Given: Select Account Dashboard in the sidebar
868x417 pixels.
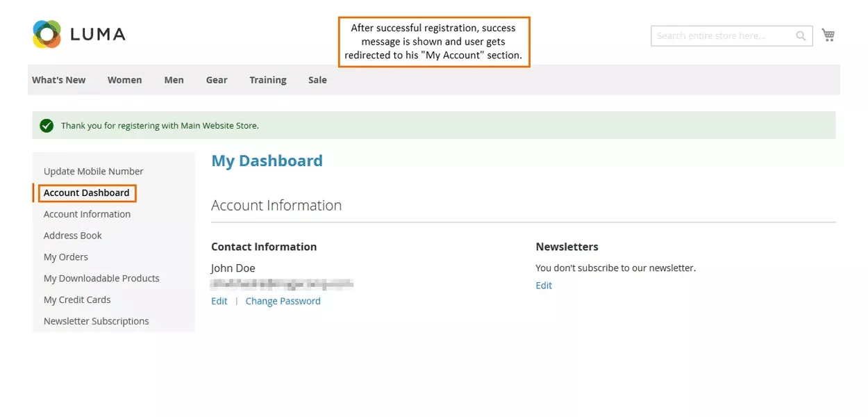Looking at the screenshot, I should click(x=85, y=193).
